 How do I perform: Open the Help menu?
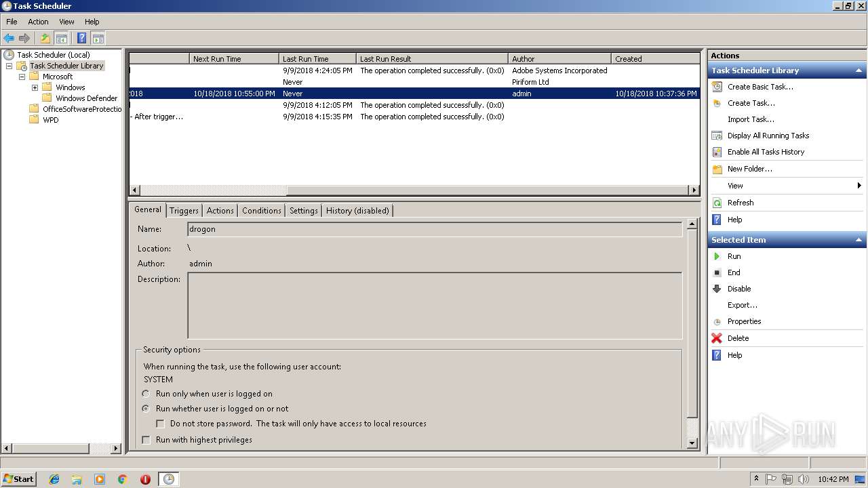(92, 22)
